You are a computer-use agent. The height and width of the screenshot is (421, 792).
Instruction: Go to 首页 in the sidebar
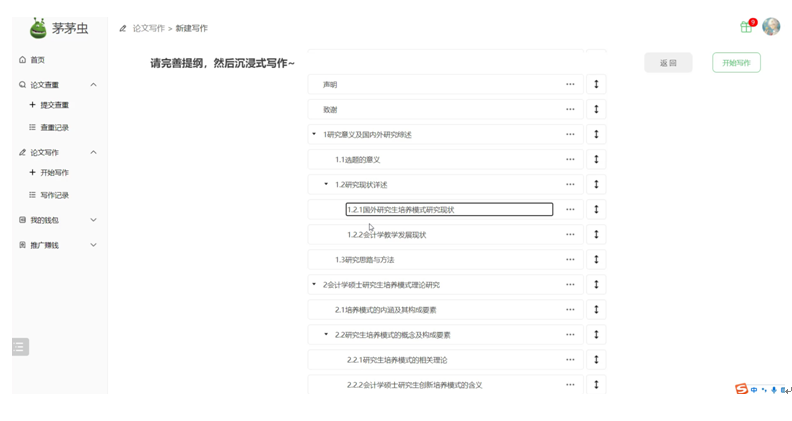(x=37, y=60)
